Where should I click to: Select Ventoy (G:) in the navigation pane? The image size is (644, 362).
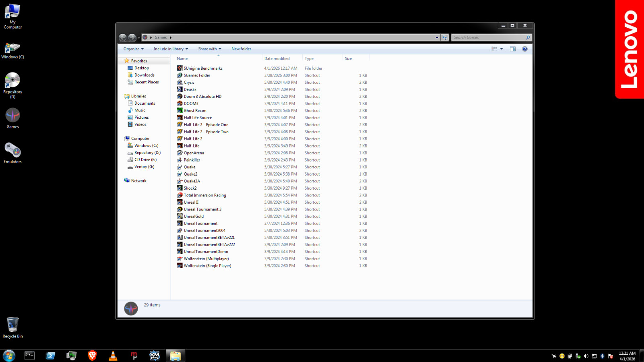(x=144, y=167)
